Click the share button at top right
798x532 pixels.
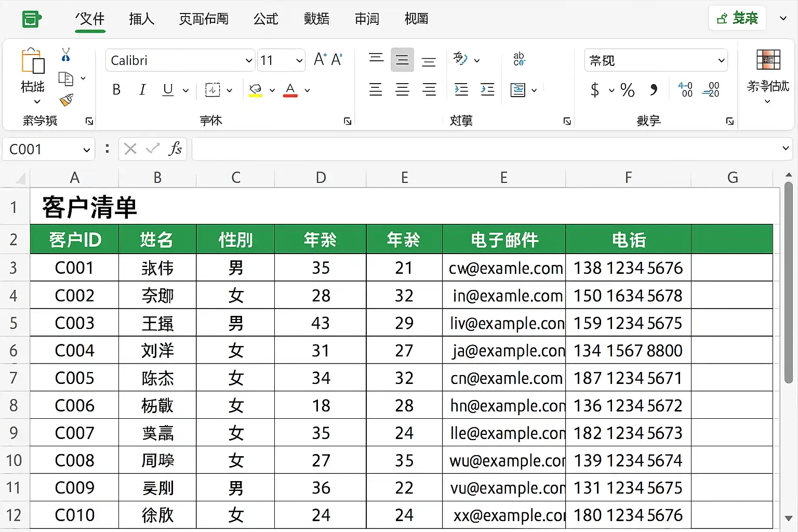click(737, 19)
